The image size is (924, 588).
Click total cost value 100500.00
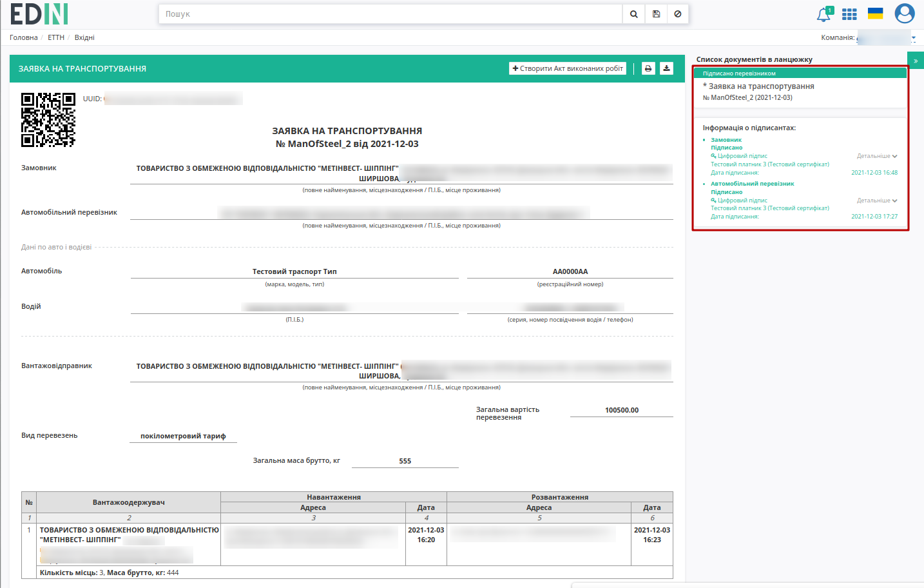622,410
